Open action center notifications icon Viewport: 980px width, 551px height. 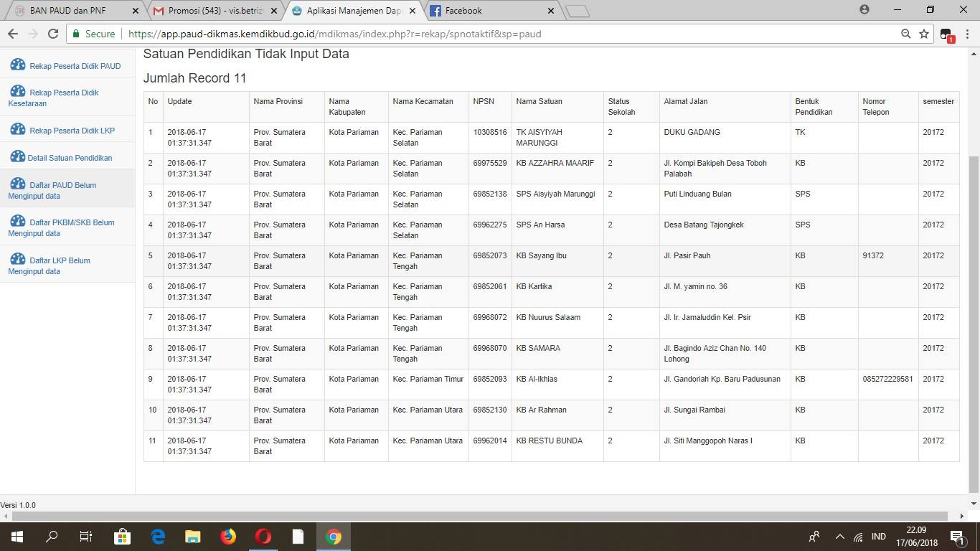[x=957, y=537]
